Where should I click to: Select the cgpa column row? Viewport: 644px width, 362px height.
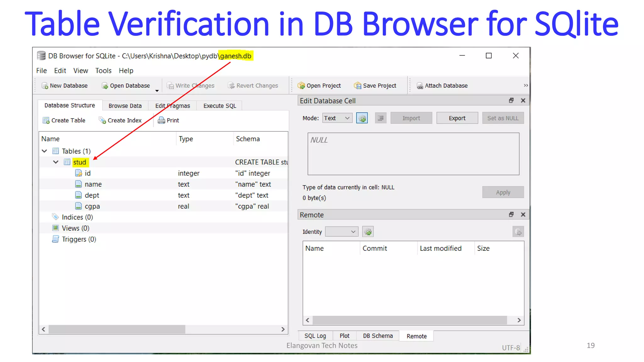click(x=164, y=206)
